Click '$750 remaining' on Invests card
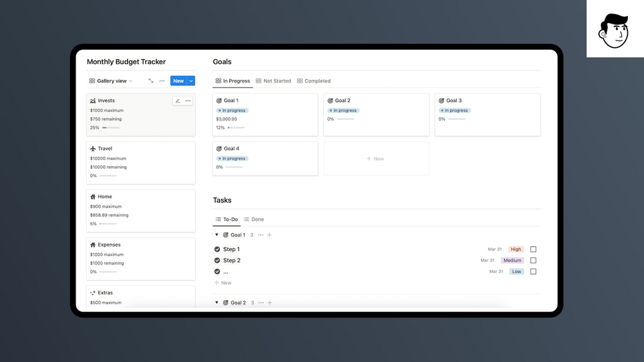 106,119
